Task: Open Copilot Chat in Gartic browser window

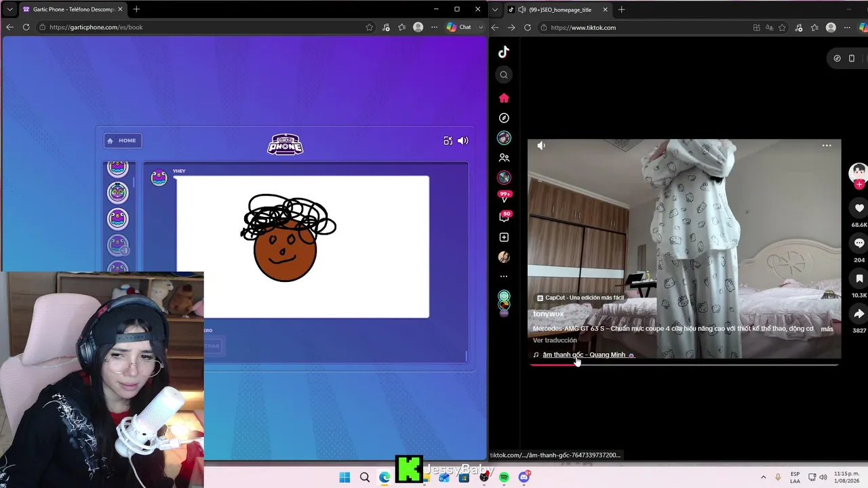Action: click(459, 27)
